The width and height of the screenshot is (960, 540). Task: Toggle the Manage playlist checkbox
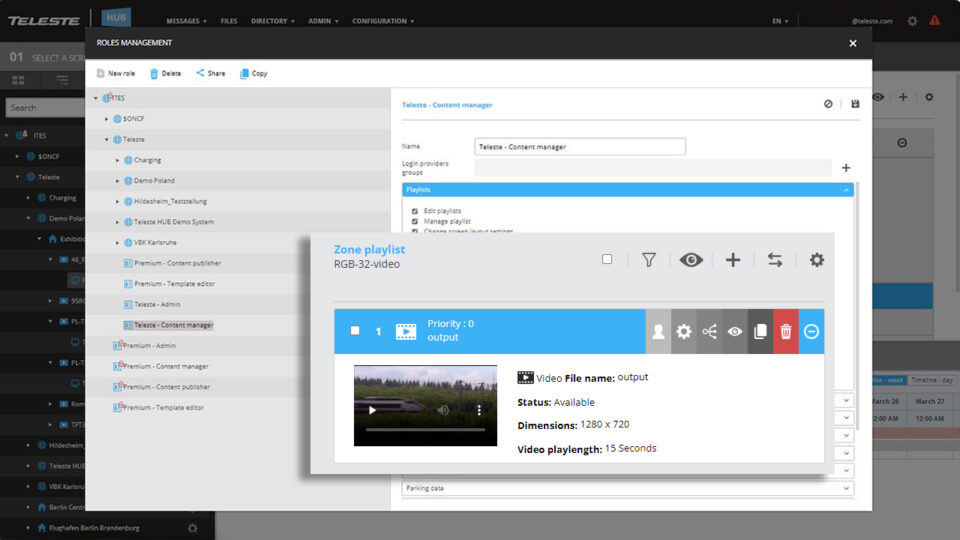pos(415,222)
